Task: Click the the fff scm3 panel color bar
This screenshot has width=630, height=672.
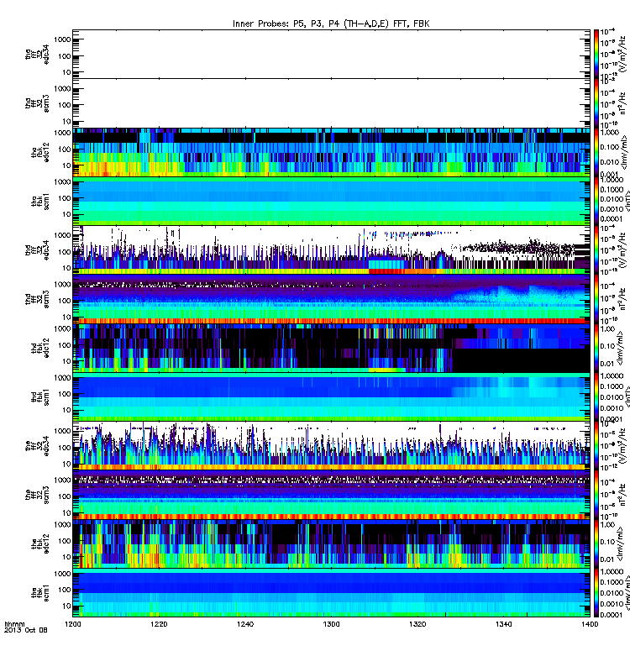Action: click(x=596, y=495)
